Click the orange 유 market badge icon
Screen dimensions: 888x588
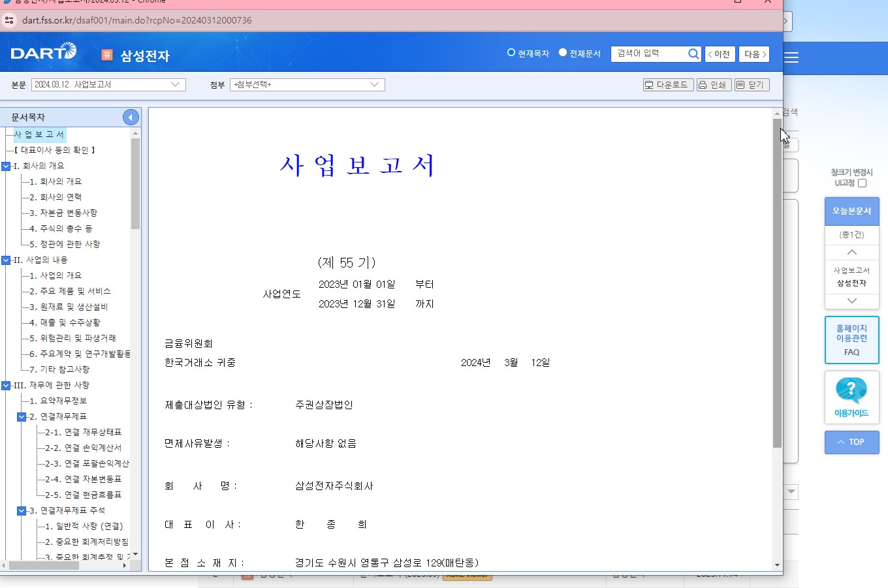[x=107, y=55]
